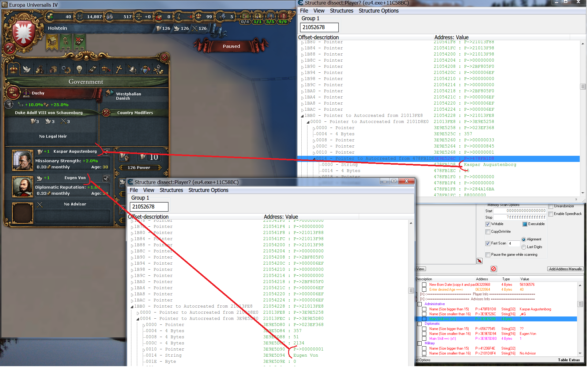Collapse 1BB0 pointer in front dissect window
This screenshot has height=368, width=588.
pyautogui.click(x=132, y=307)
